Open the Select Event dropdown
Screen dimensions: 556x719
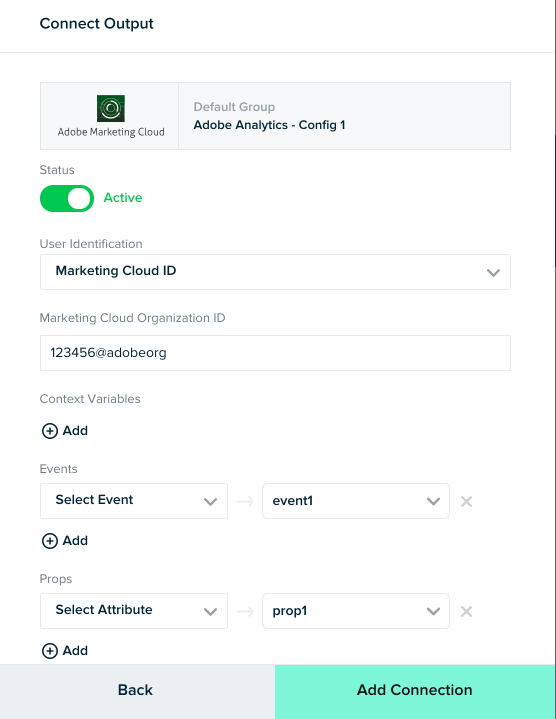click(x=134, y=501)
